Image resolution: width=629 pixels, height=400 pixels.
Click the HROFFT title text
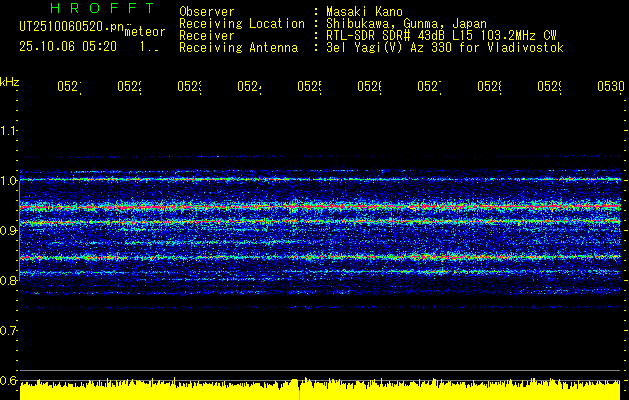click(102, 8)
